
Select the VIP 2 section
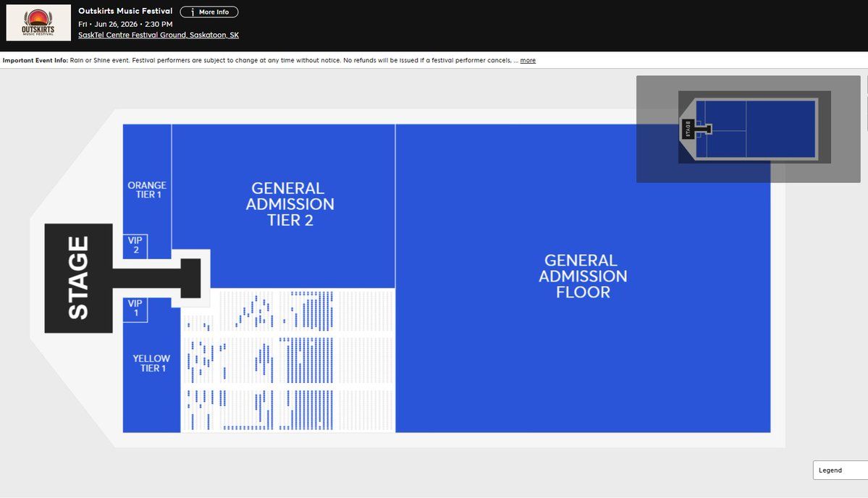click(135, 245)
